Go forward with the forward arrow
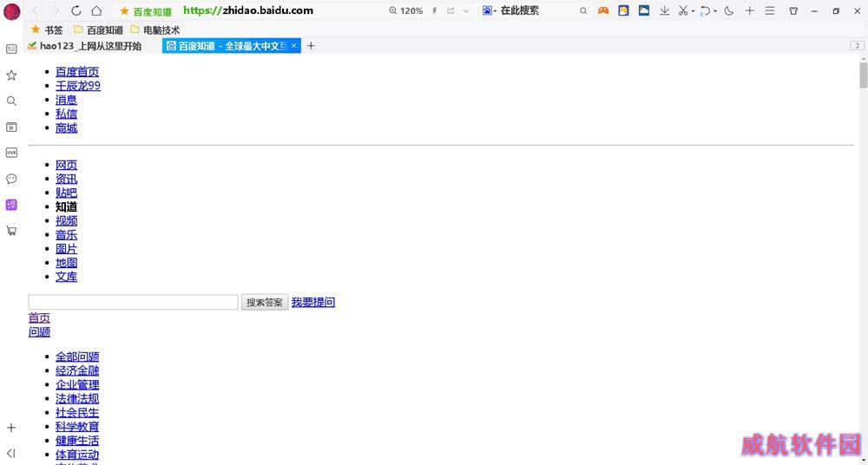Image resolution: width=868 pixels, height=465 pixels. [x=56, y=11]
